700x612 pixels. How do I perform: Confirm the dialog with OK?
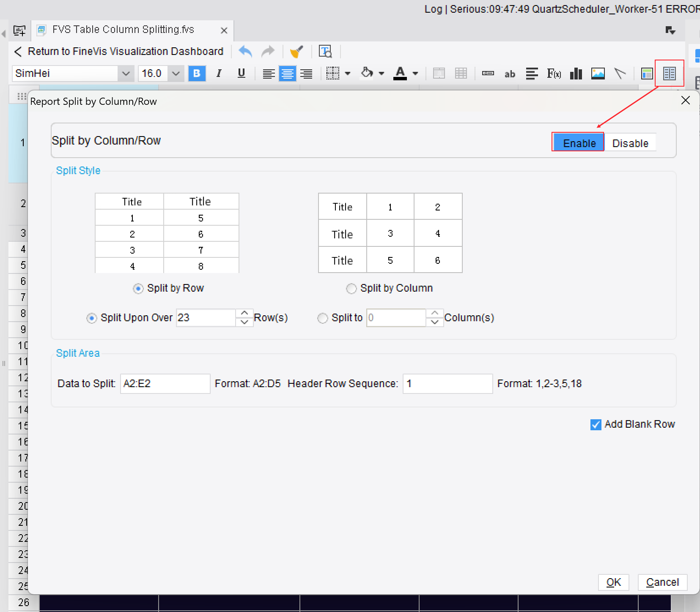[x=613, y=582]
